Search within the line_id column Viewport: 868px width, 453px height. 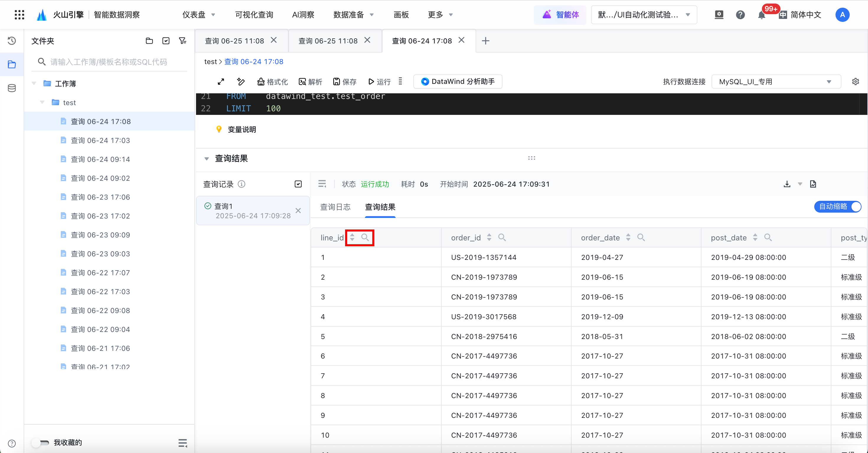tap(365, 237)
